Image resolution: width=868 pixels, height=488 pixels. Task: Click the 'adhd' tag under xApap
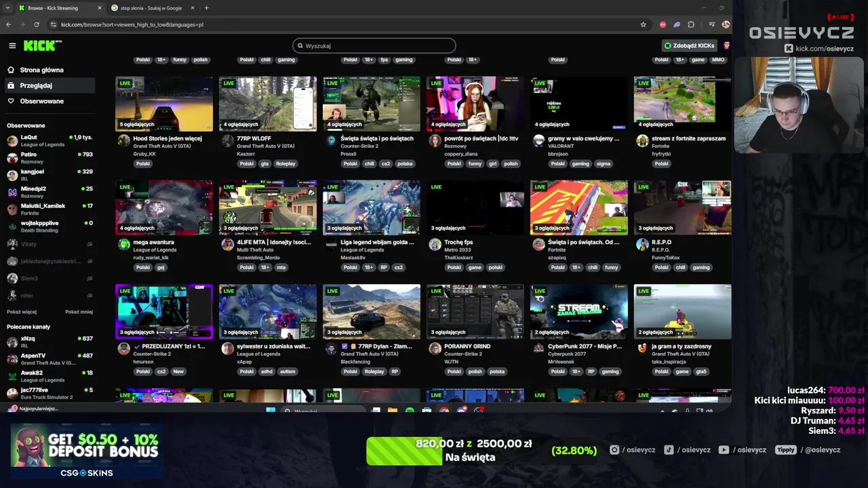pyautogui.click(x=267, y=371)
